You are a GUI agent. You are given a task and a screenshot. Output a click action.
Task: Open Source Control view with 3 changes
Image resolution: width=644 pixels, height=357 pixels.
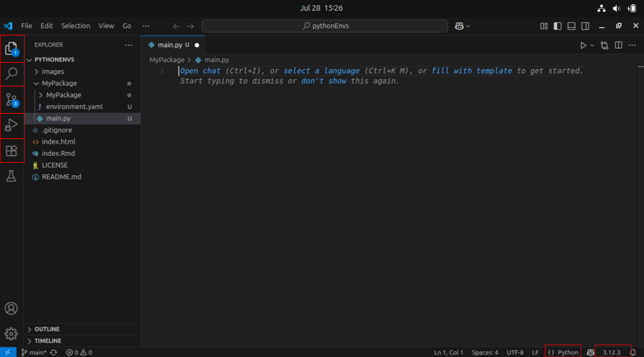pyautogui.click(x=12, y=100)
